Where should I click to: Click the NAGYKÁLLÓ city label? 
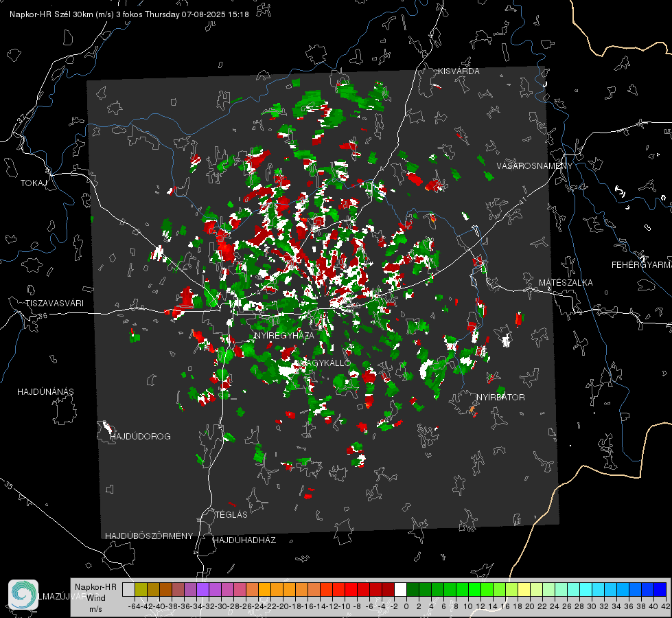click(x=325, y=363)
